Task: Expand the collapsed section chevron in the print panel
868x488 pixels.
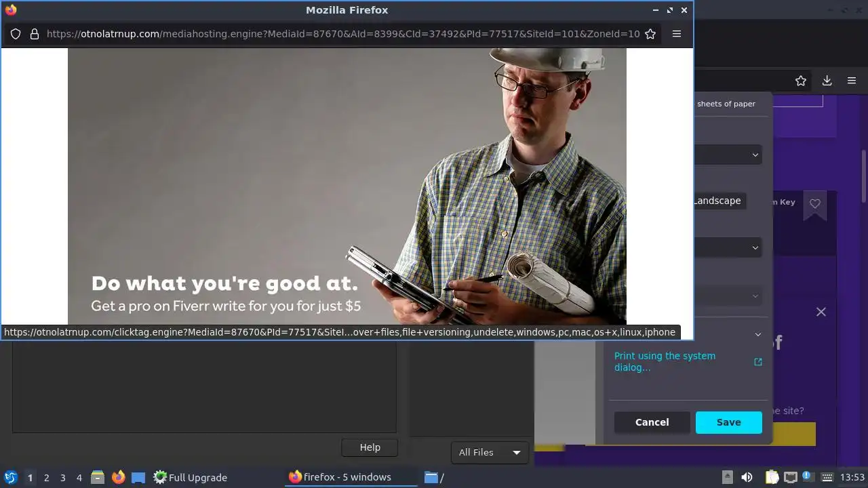Action: point(758,334)
